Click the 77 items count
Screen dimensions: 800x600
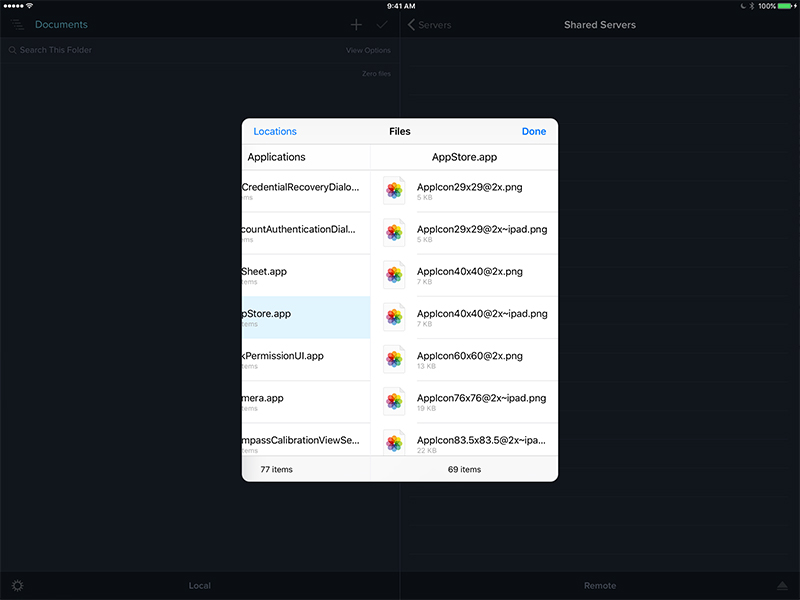pos(277,469)
